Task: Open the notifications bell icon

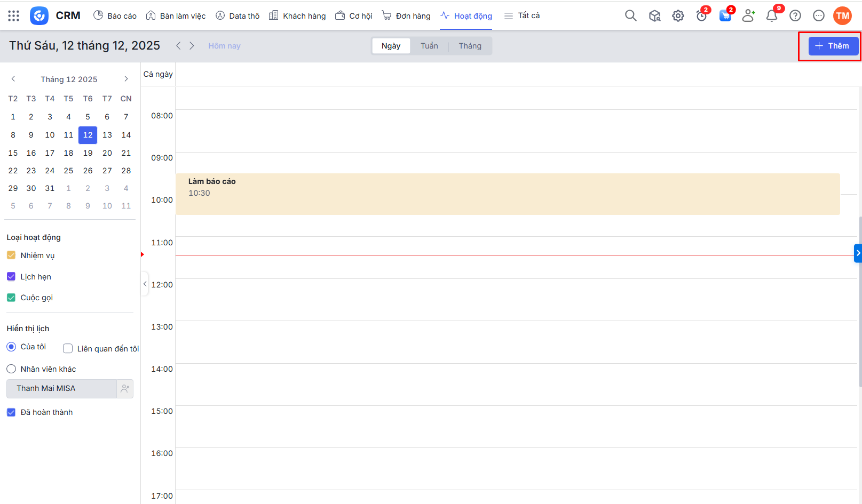Action: coord(771,16)
